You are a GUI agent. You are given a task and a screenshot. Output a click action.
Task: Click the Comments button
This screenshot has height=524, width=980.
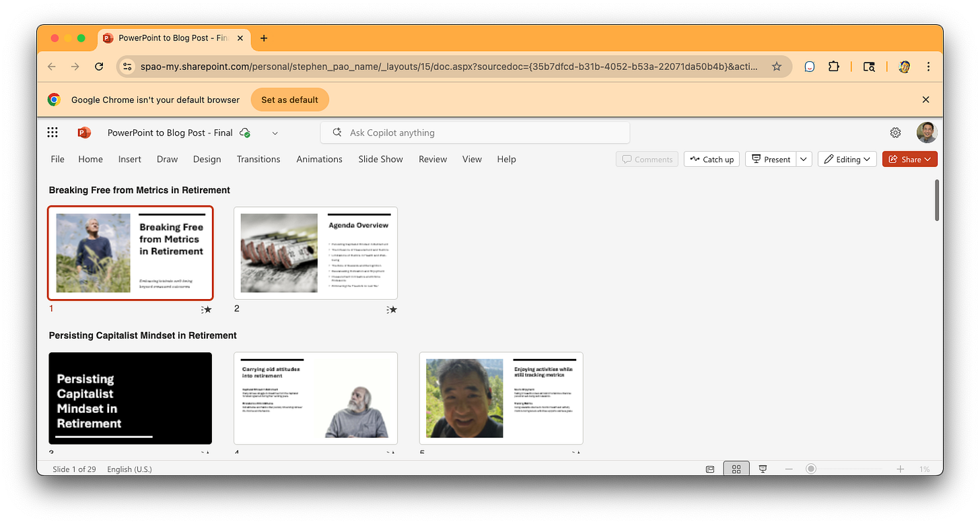click(x=647, y=159)
